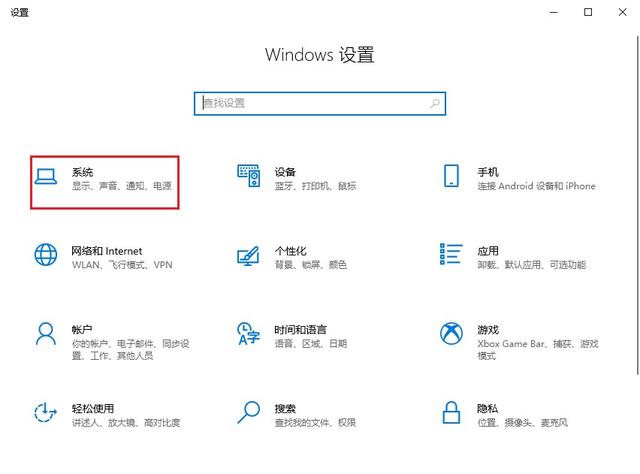Open the 时间和语言 clock icon
Screen dimensions: 640x474
249,334
